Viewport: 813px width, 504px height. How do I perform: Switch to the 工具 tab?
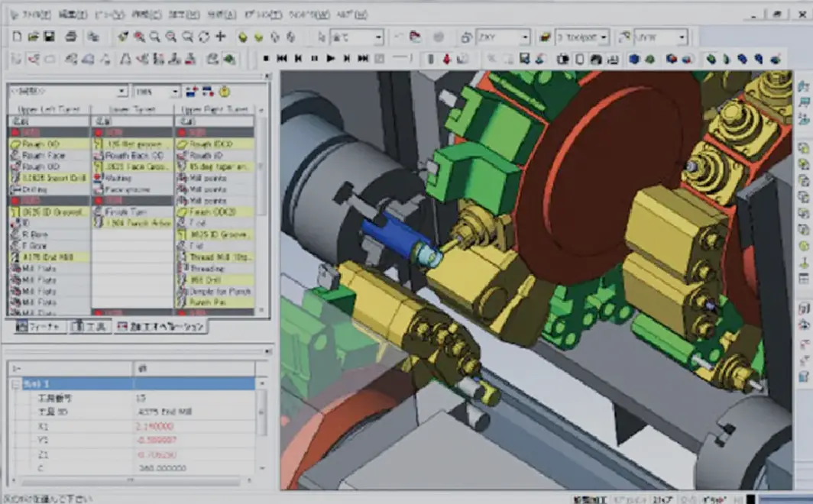90,327
